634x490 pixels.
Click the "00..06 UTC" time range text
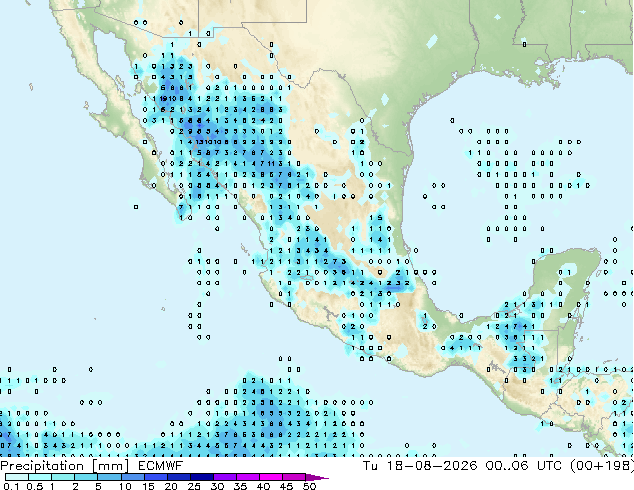[524, 466]
